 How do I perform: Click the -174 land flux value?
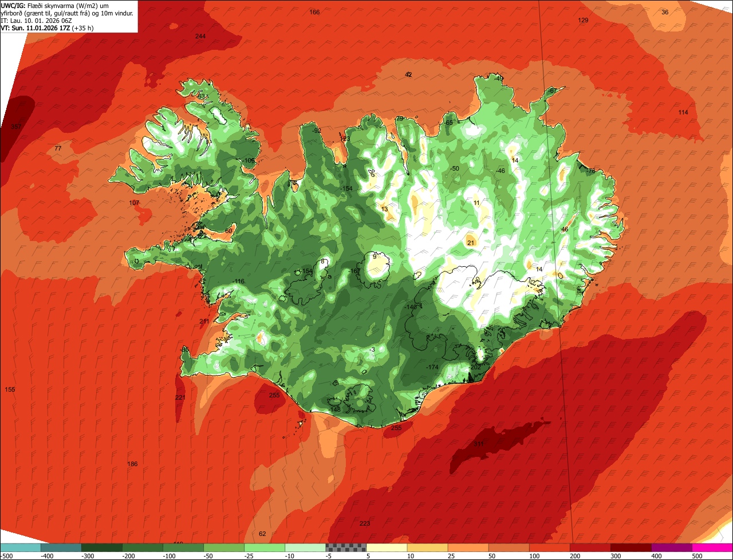pos(432,366)
